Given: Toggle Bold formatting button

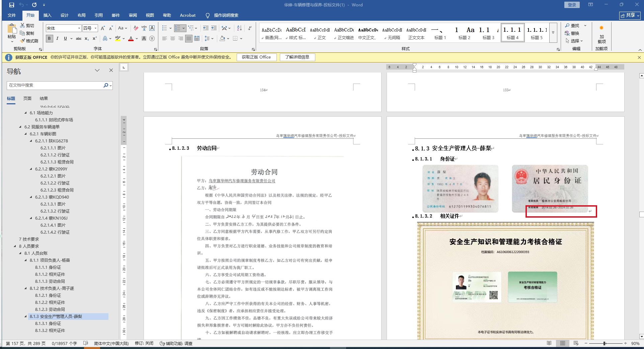Looking at the screenshot, I should tap(50, 39).
